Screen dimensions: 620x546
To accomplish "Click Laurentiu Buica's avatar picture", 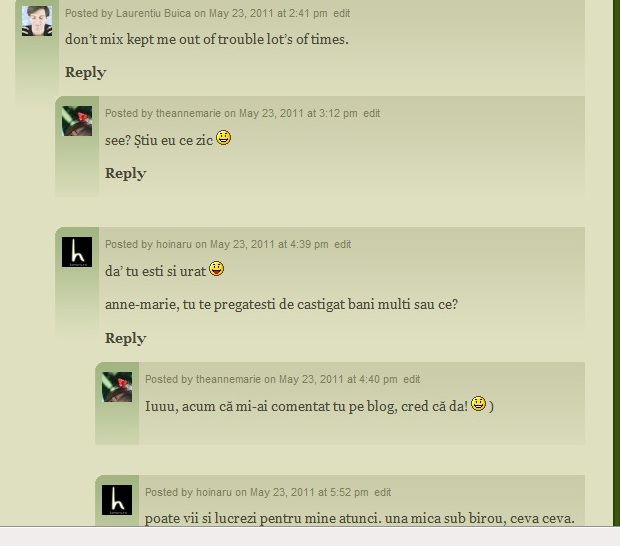I will tap(37, 21).
